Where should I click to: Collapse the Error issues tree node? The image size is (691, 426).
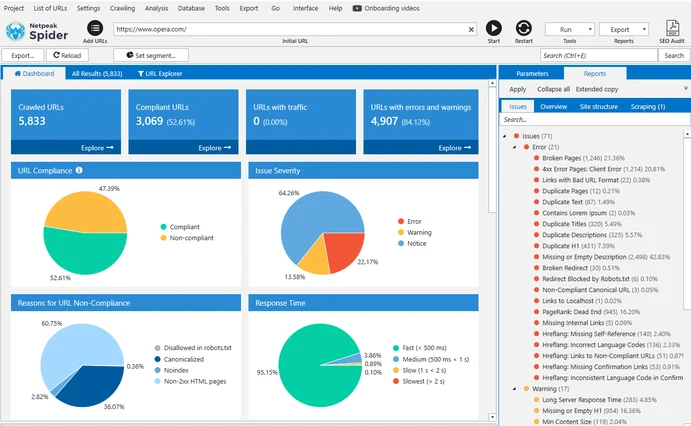point(514,147)
